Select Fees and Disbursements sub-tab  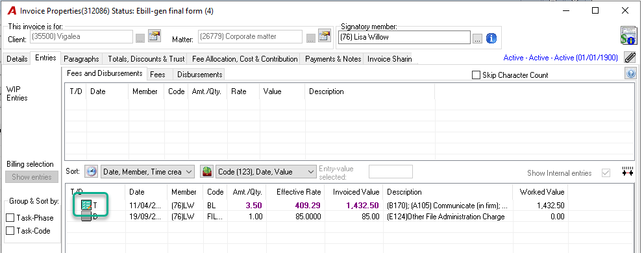105,73
